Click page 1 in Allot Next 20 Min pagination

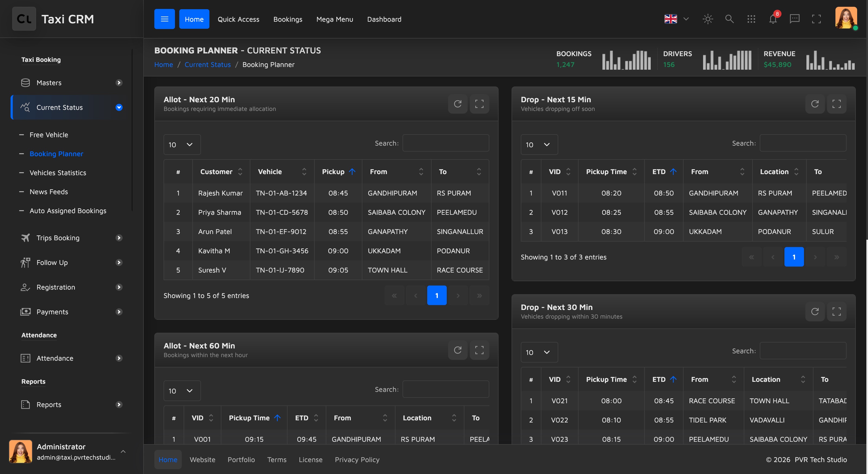[437, 296]
